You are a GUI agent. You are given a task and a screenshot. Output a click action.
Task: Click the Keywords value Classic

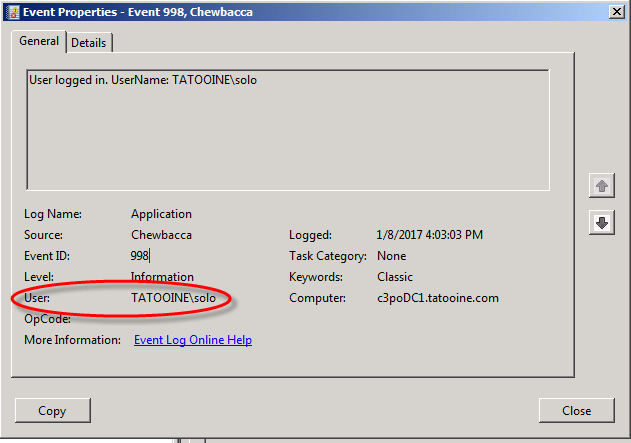point(395,277)
